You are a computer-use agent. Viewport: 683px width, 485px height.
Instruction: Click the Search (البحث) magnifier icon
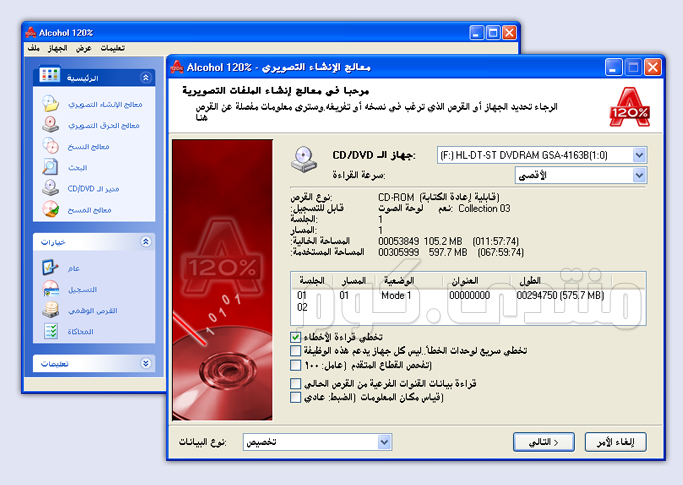(51, 168)
